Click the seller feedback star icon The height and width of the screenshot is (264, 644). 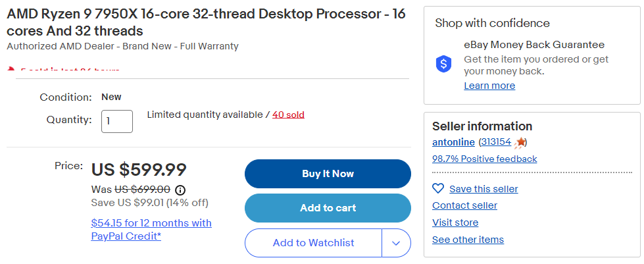(520, 142)
